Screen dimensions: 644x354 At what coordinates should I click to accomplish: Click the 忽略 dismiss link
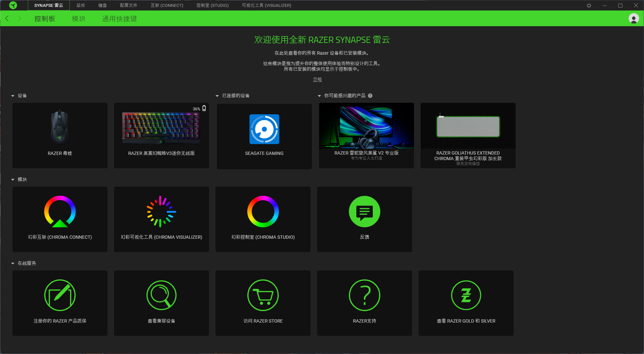pos(317,80)
